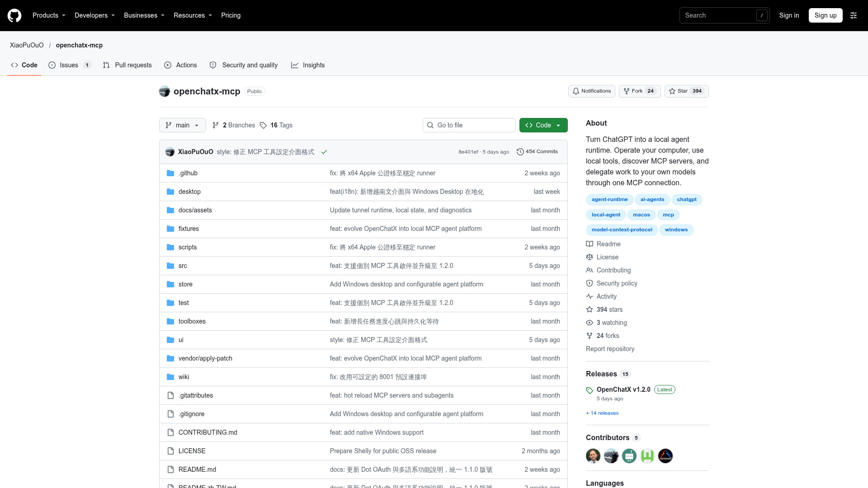
Task: Open the Pricing page link
Action: point(231,15)
